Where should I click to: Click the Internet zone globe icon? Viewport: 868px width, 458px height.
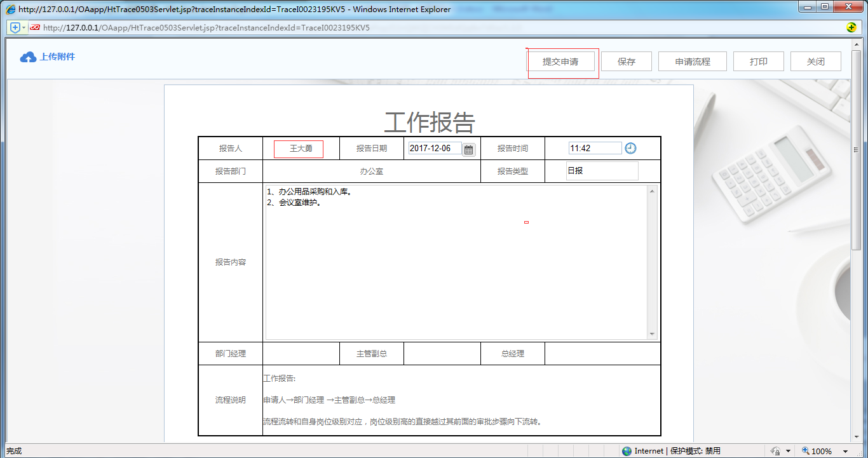627,450
